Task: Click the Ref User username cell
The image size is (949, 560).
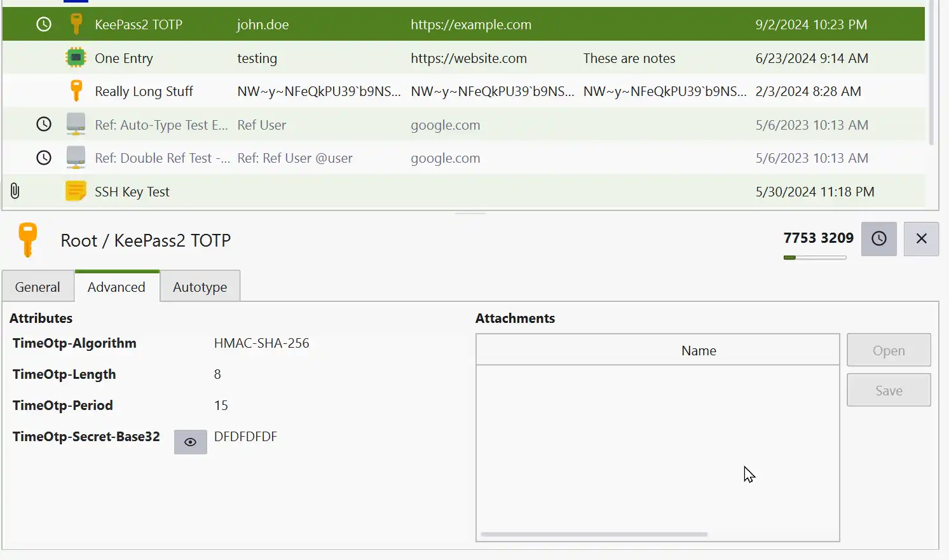Action: [261, 125]
